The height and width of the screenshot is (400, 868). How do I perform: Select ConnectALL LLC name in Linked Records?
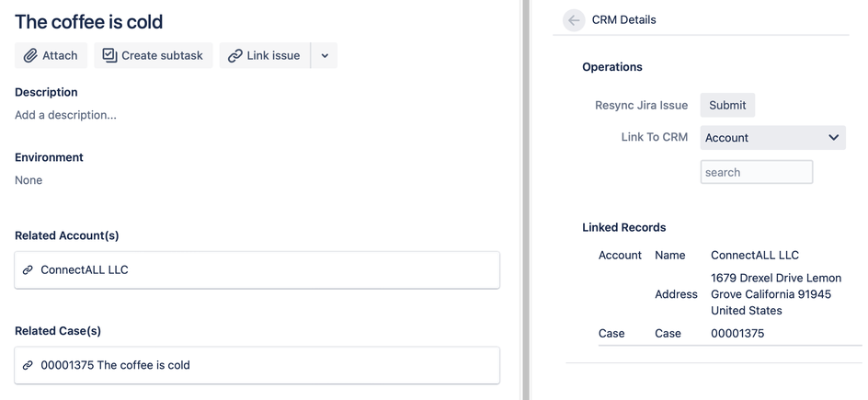pos(755,255)
